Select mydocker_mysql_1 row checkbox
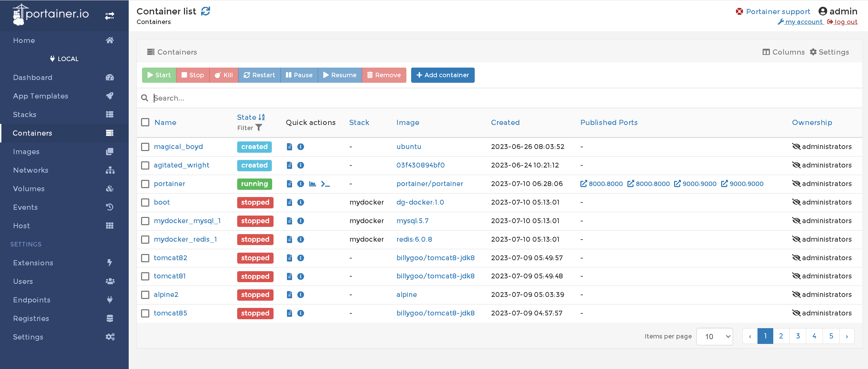This screenshot has height=369, width=868. point(145,221)
